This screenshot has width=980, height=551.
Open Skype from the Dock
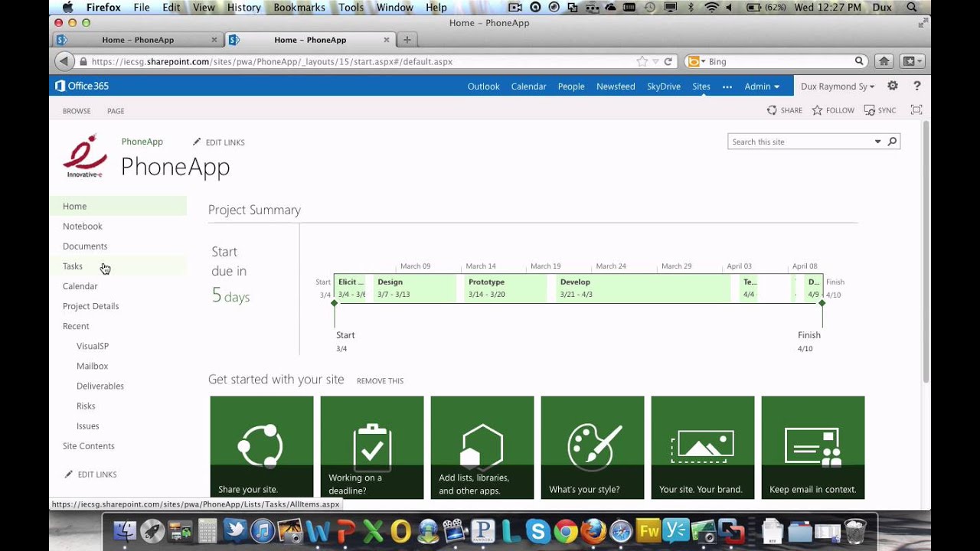(x=537, y=530)
